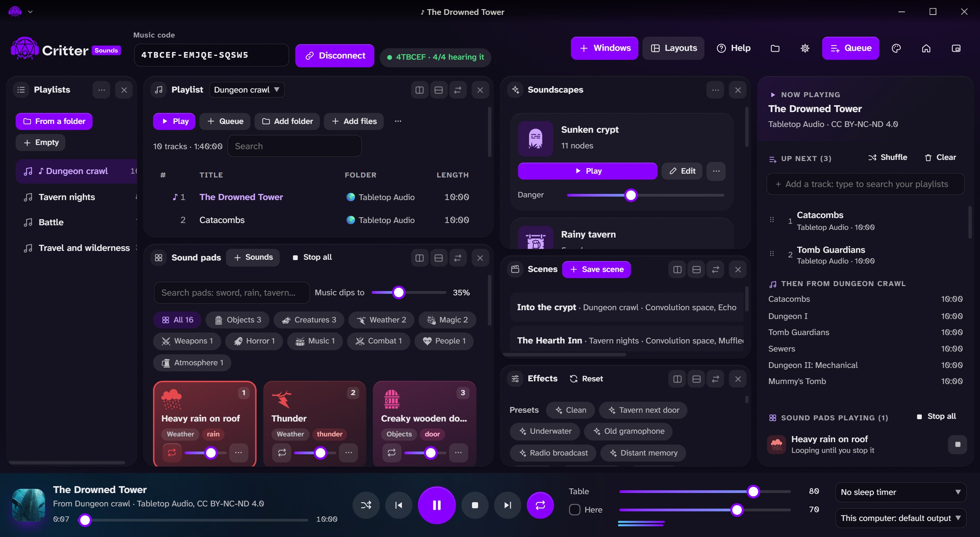Expand the app menu chevron at top left

(30, 12)
